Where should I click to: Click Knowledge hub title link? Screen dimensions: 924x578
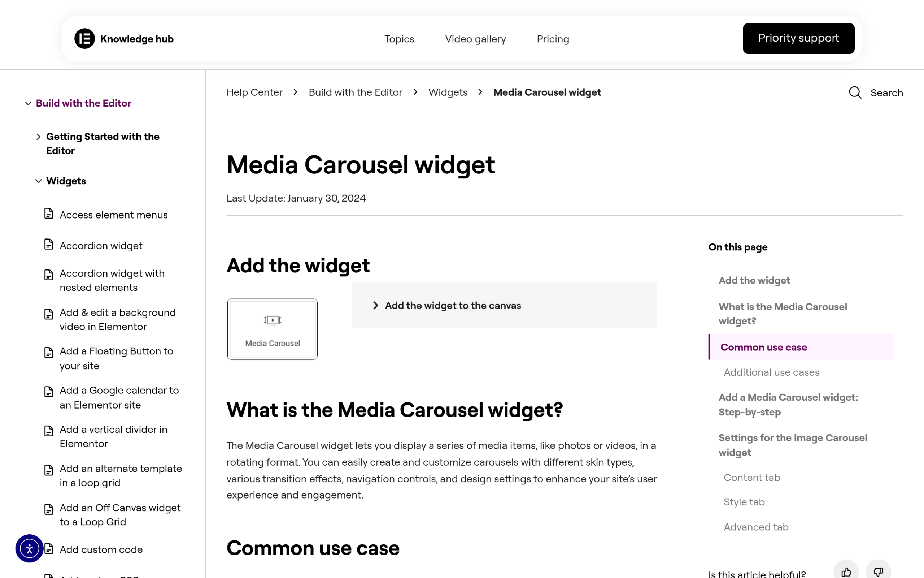click(137, 39)
